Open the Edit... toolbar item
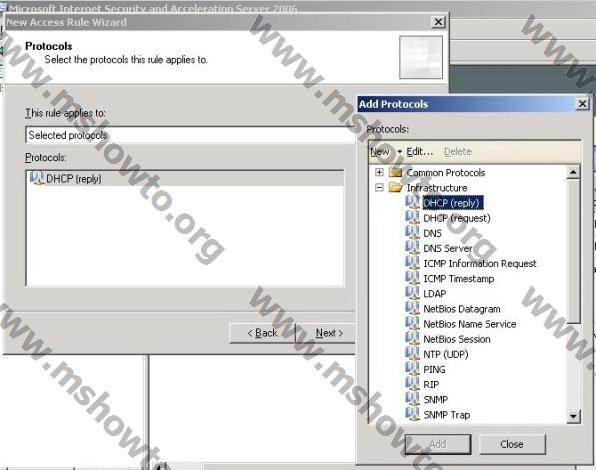Viewport: 596px width, 470px height. (420, 151)
